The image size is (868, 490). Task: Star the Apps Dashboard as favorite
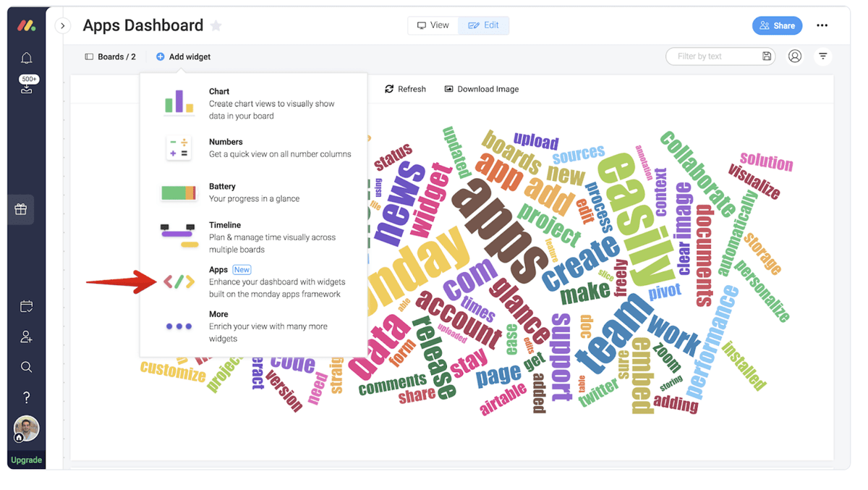(216, 25)
